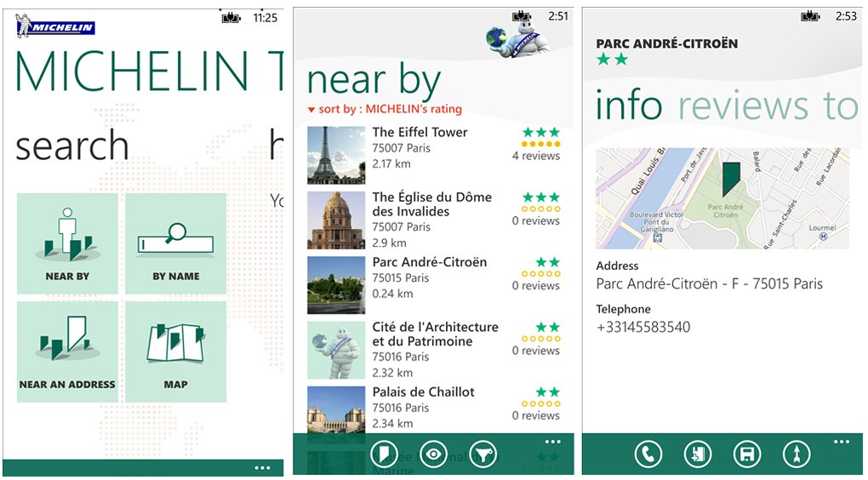Save the place with the floppy disk icon
Image resolution: width=868 pixels, height=480 pixels.
coord(747,454)
